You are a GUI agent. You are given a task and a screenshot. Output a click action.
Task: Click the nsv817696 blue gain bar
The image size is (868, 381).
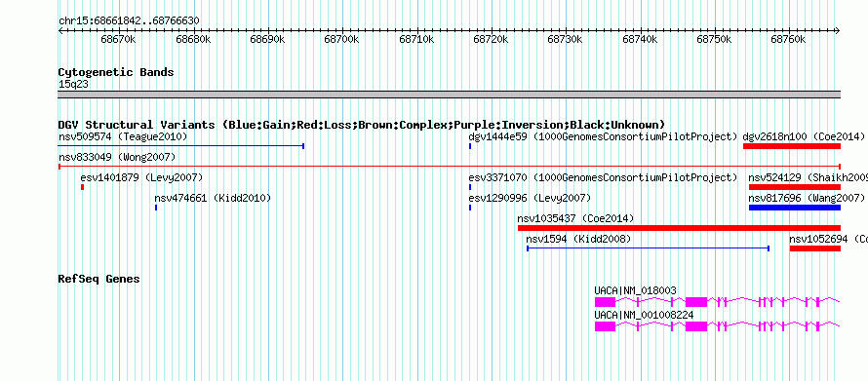tap(795, 208)
